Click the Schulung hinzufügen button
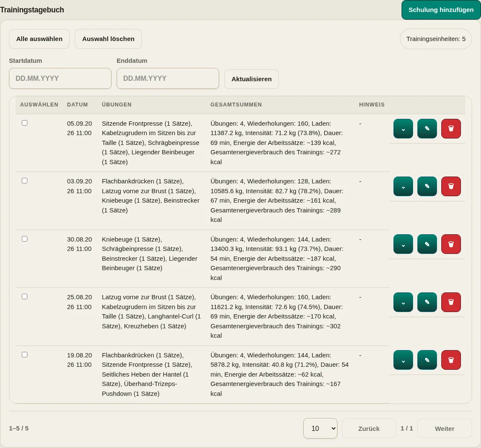The width and height of the screenshot is (481, 448). pos(441,10)
